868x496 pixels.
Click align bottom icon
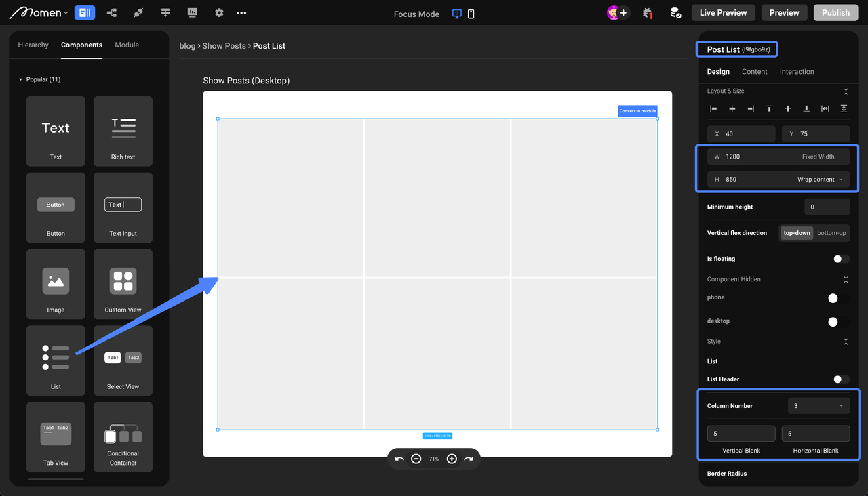[806, 108]
